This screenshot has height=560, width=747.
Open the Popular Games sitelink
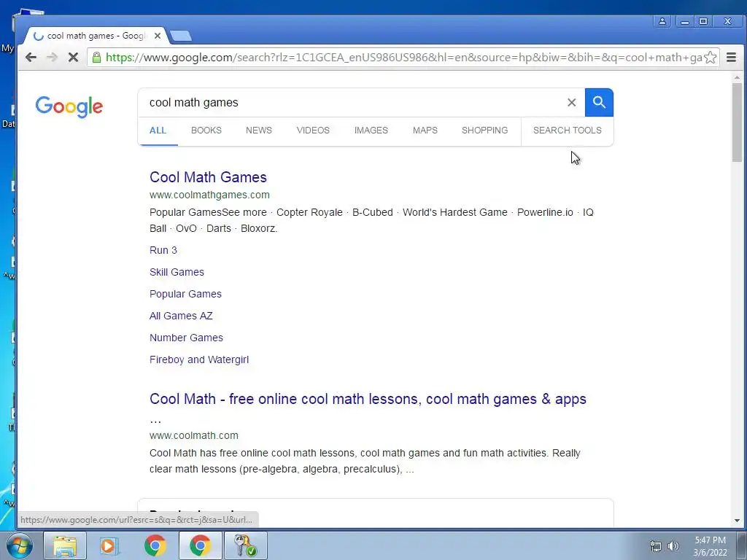coord(185,295)
